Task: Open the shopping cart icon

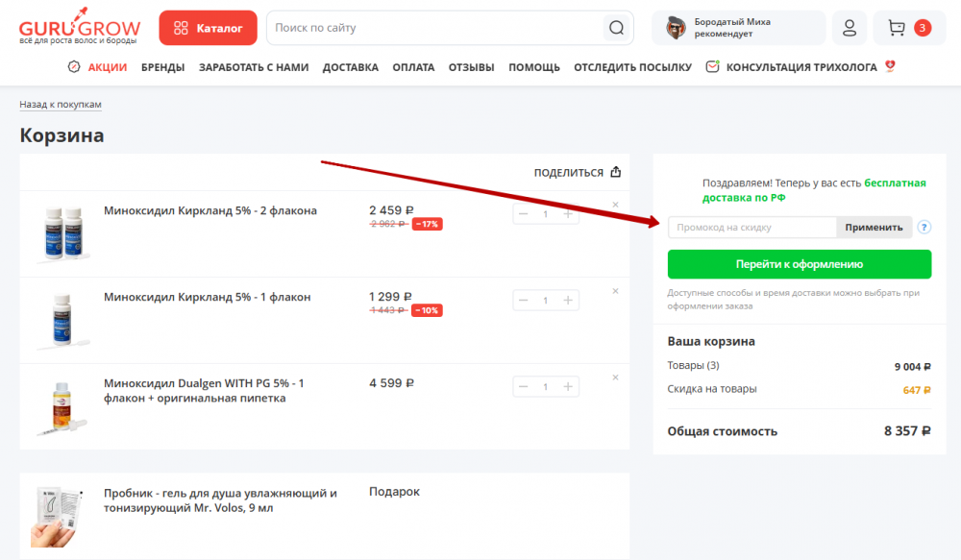Action: click(897, 28)
